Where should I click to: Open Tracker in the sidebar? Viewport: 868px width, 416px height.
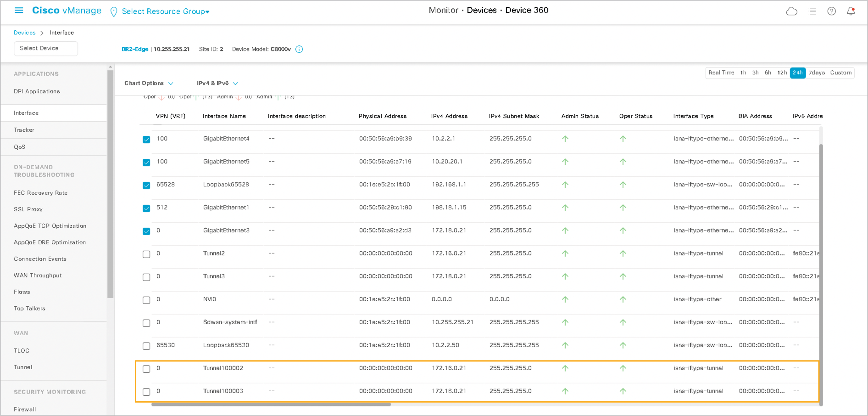point(24,130)
